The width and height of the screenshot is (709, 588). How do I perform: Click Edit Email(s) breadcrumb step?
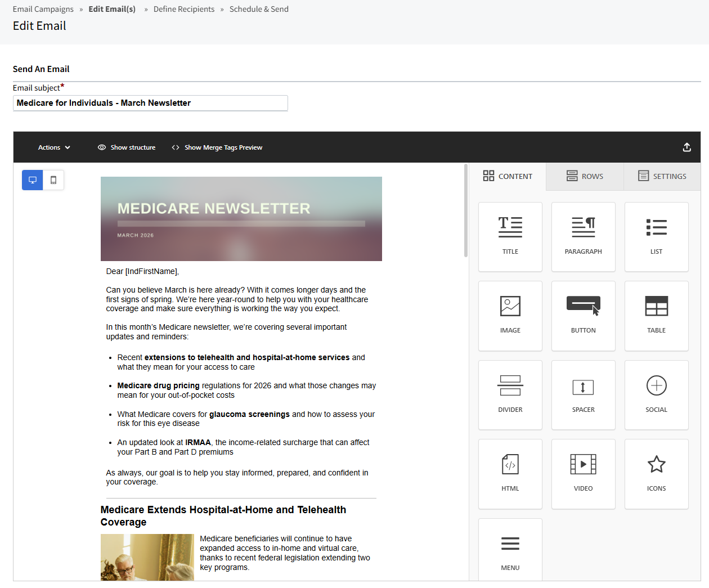tap(112, 9)
